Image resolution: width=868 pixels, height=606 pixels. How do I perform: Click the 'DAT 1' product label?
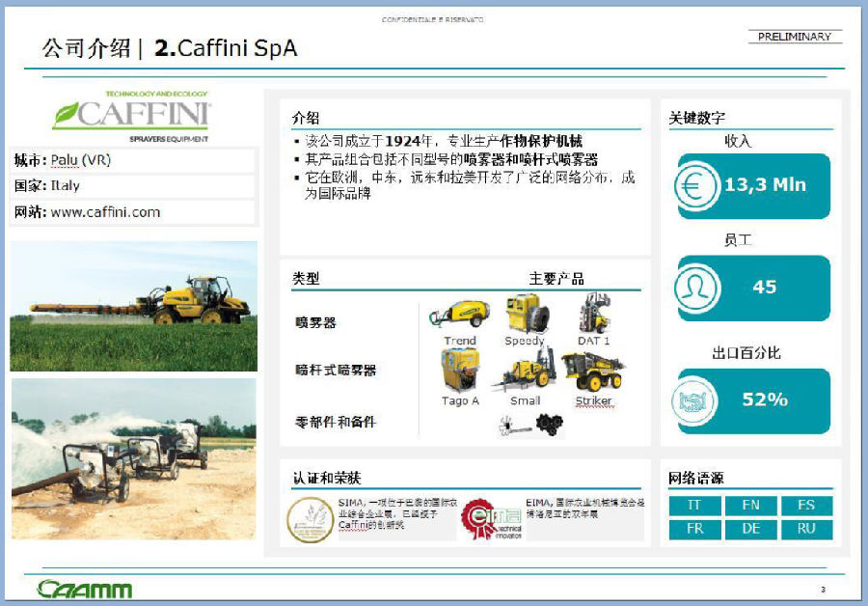pos(593,341)
